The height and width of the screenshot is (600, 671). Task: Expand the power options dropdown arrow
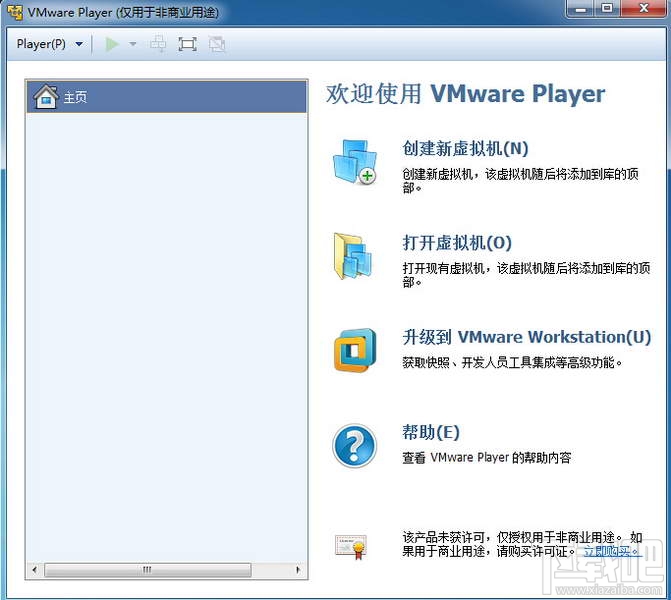tap(133, 44)
